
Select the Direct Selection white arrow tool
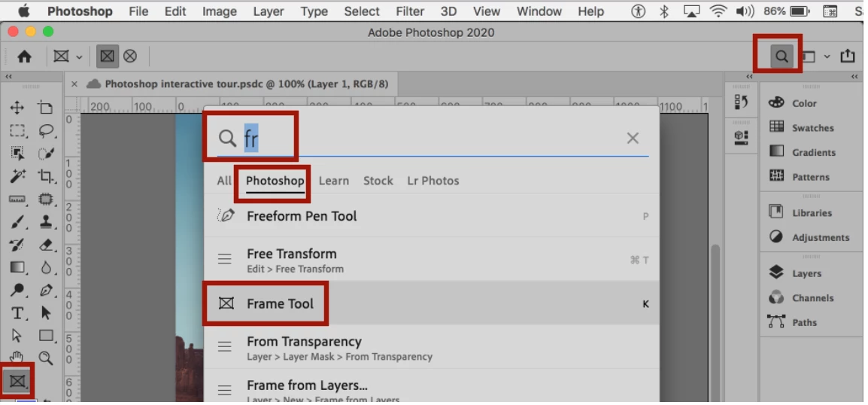tap(17, 335)
